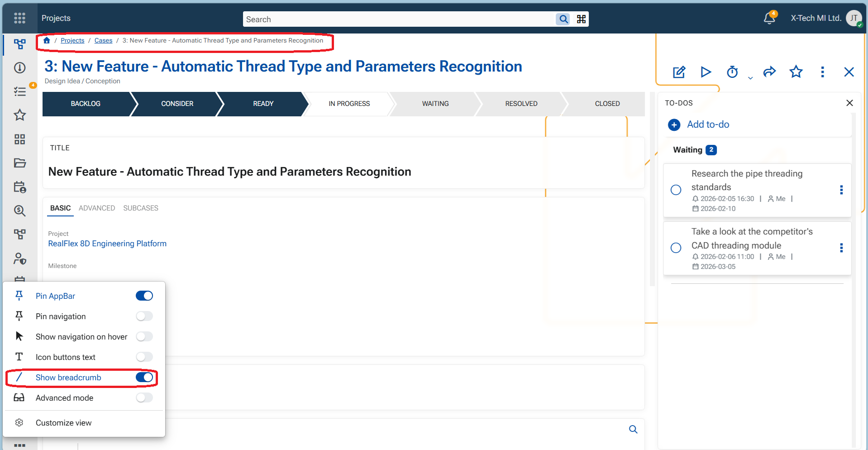868x450 pixels.
Task: Expand the dropdown arrow beside the timer
Action: [x=750, y=78]
